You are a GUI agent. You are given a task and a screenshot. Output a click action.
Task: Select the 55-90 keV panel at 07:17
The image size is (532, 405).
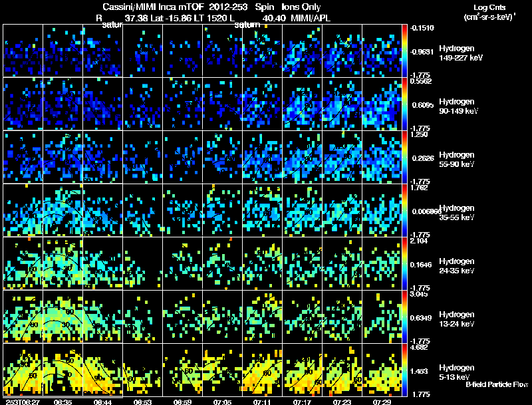click(302, 157)
